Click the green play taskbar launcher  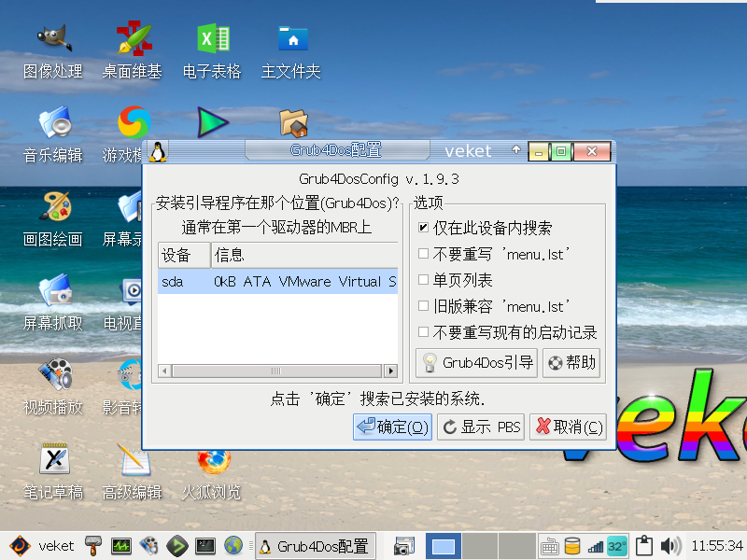[176, 546]
